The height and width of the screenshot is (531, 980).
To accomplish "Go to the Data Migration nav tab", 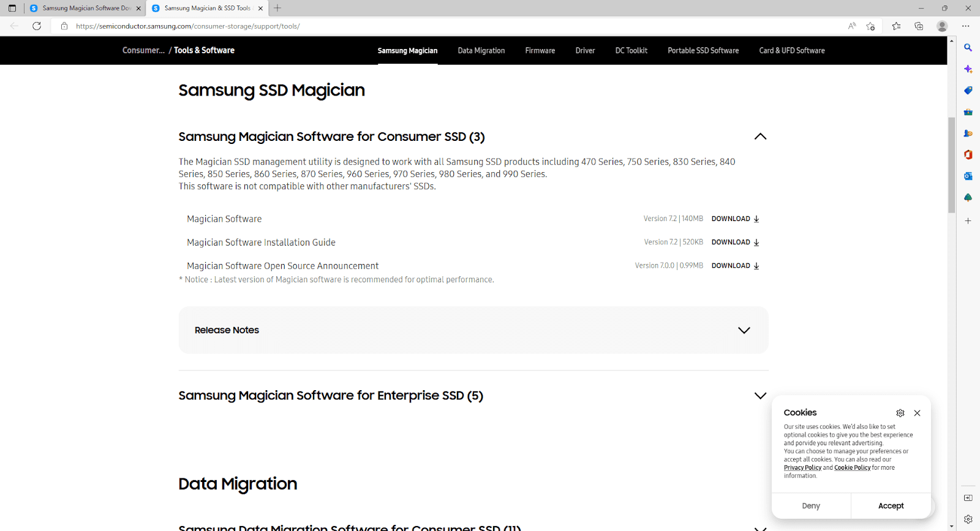I will point(481,51).
